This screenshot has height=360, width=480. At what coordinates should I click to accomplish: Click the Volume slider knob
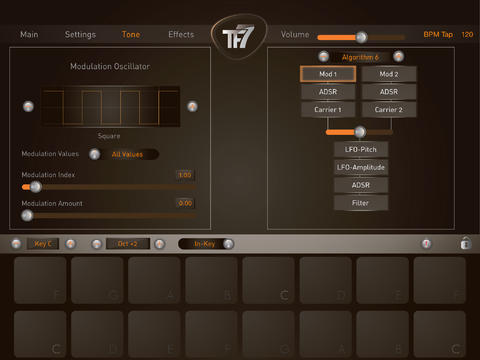pos(361,37)
